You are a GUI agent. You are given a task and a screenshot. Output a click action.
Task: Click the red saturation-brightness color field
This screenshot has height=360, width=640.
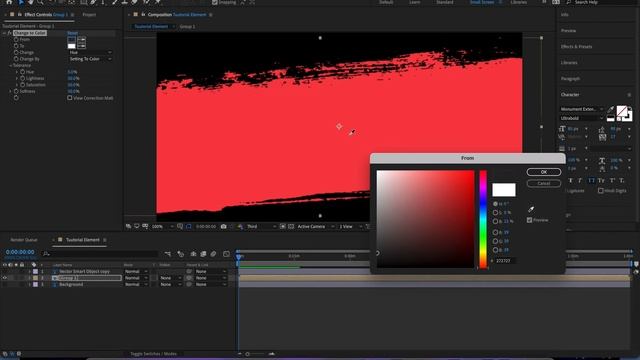coord(425,219)
